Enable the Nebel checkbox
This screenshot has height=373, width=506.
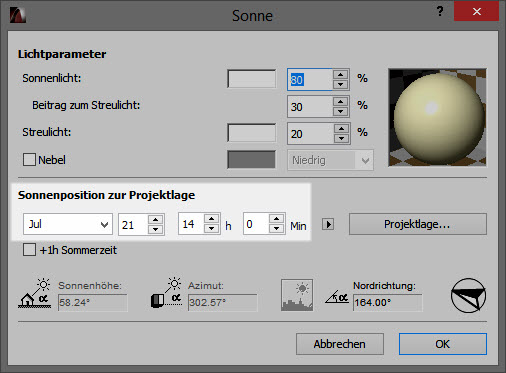(x=29, y=160)
